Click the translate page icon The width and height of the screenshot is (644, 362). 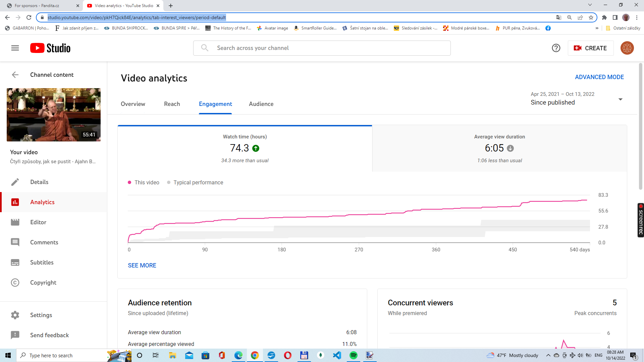click(559, 17)
